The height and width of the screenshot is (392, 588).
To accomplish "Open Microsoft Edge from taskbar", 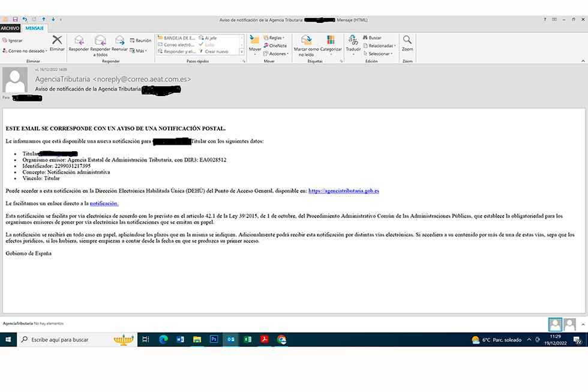I will [x=163, y=340].
